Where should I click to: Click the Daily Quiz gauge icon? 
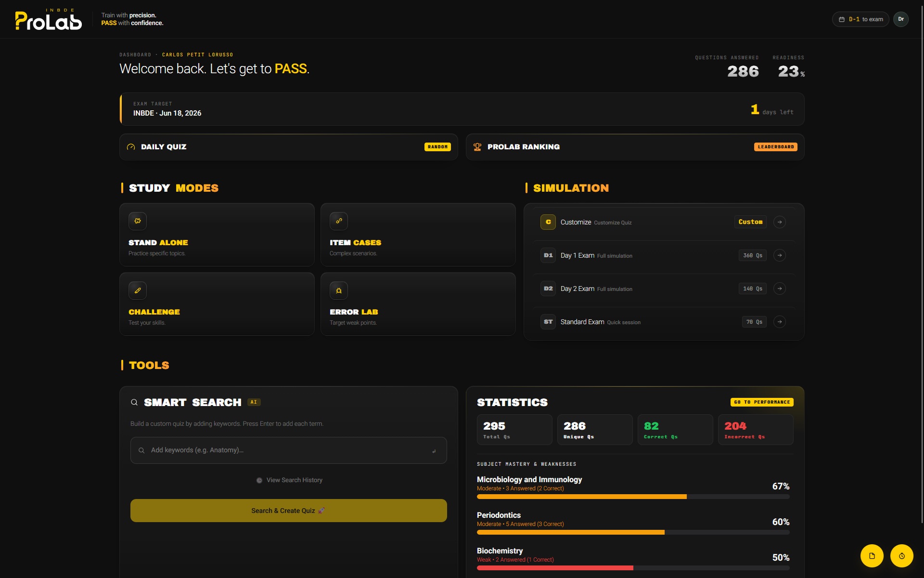point(131,147)
